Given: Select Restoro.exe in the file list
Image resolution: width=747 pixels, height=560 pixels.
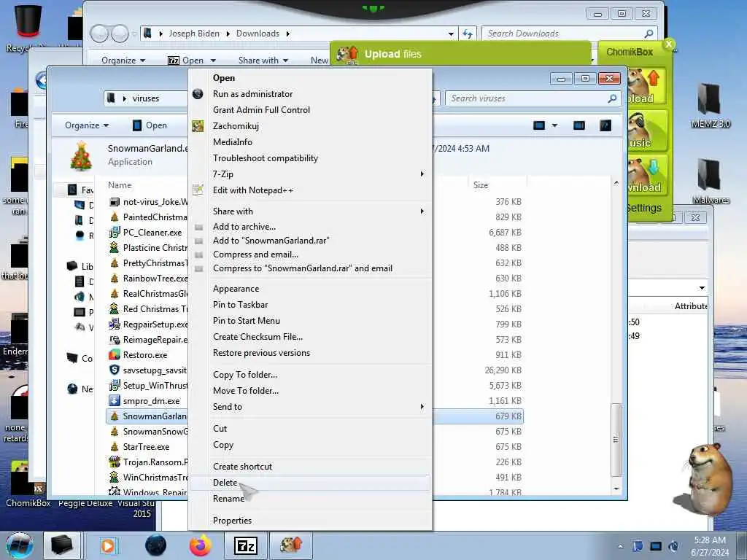Looking at the screenshot, I should (x=145, y=355).
